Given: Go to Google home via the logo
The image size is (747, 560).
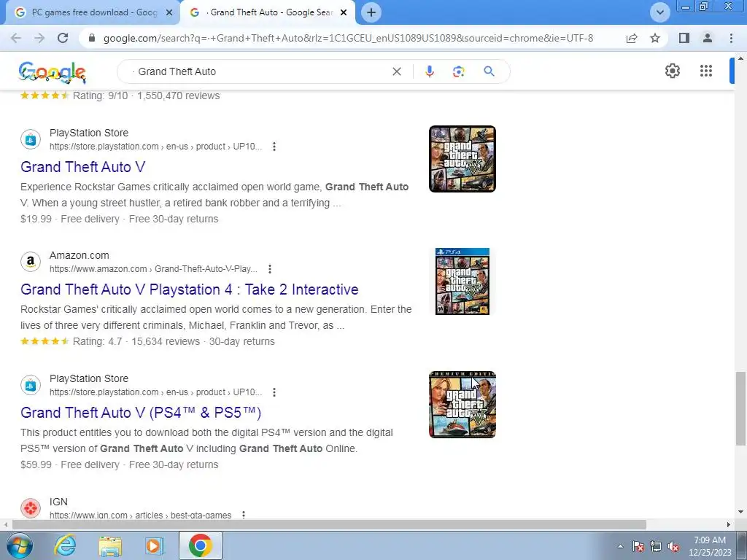Looking at the screenshot, I should [x=52, y=72].
